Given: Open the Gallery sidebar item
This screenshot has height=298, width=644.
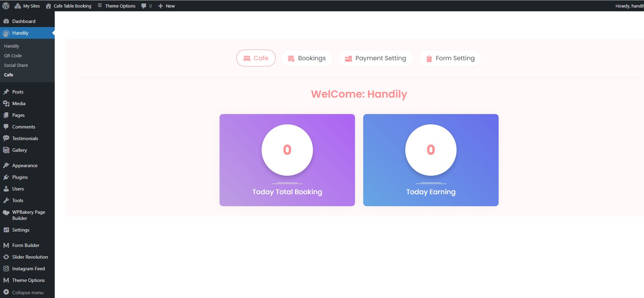Looking at the screenshot, I should [19, 150].
